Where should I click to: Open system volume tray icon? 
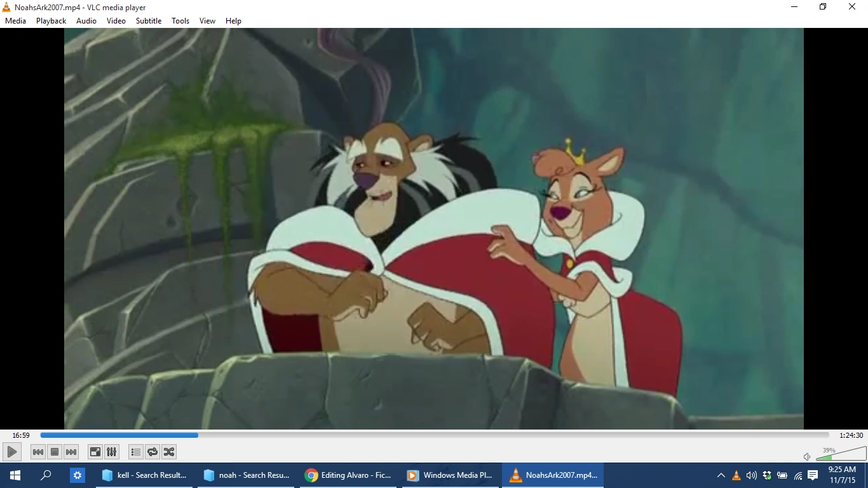pyautogui.click(x=752, y=475)
